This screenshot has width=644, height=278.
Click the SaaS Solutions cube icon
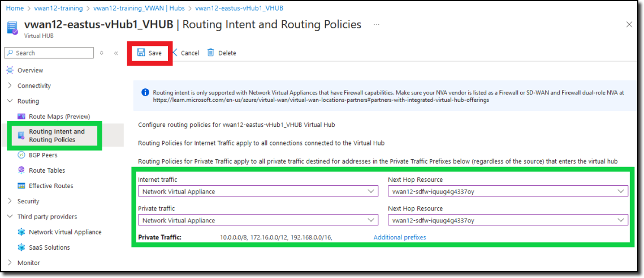[21, 247]
